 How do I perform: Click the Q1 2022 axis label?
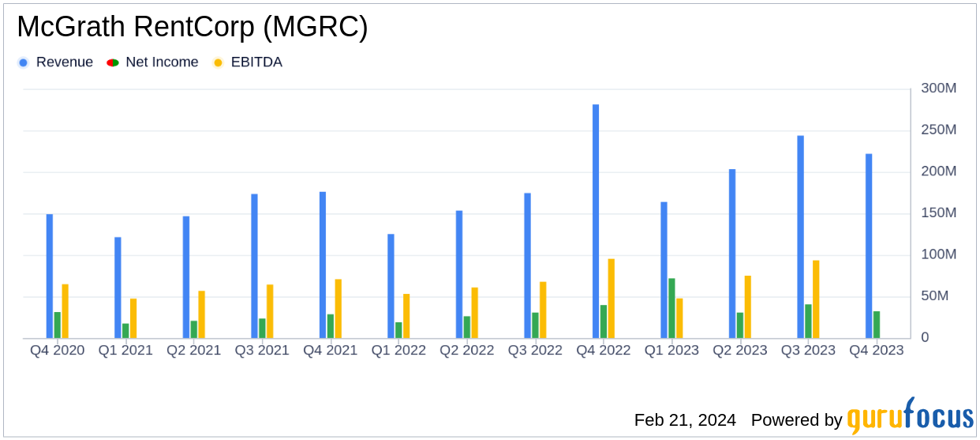398,350
